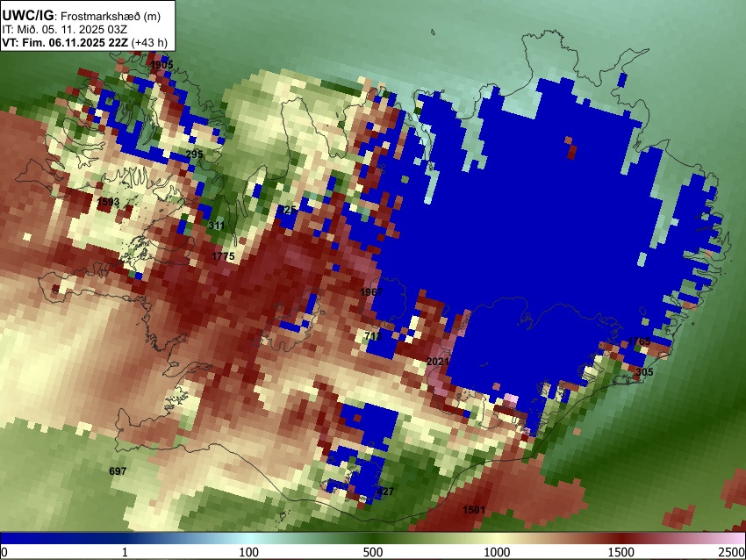Click the 2021 elevation label
The width and height of the screenshot is (746, 560).
[x=438, y=362]
